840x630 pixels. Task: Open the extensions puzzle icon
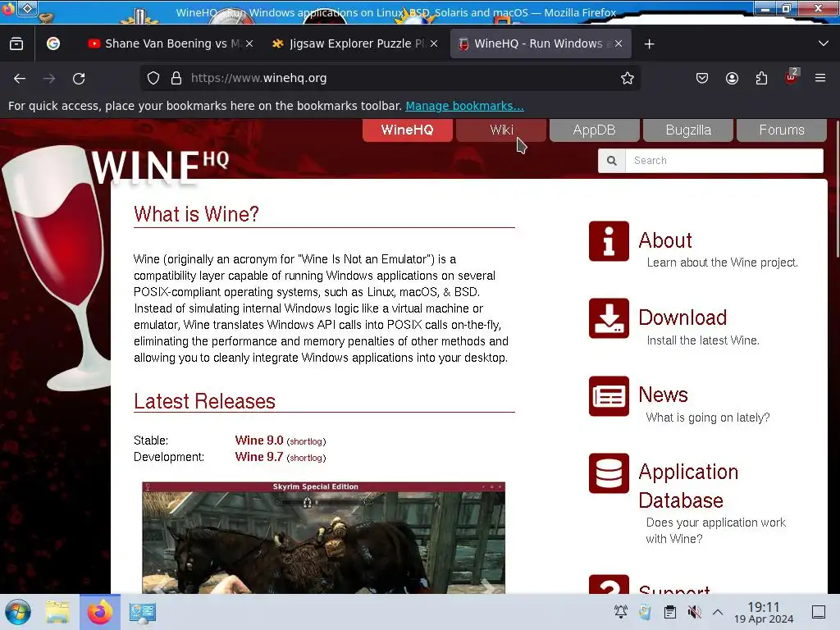click(x=761, y=79)
